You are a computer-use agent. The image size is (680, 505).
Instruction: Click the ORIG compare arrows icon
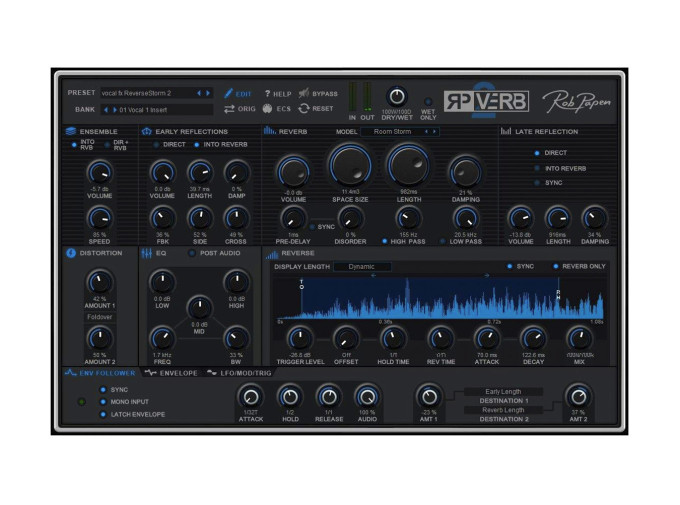pos(229,108)
